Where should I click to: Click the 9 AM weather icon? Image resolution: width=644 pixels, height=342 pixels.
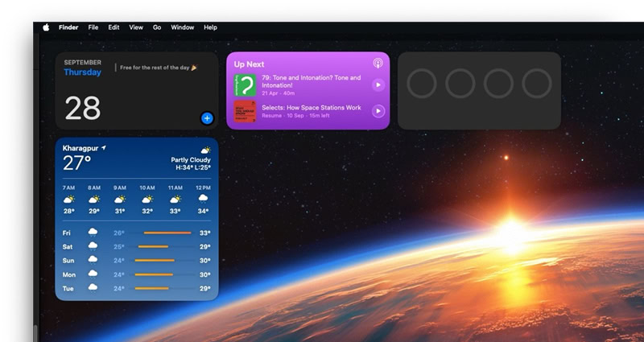tap(119, 200)
